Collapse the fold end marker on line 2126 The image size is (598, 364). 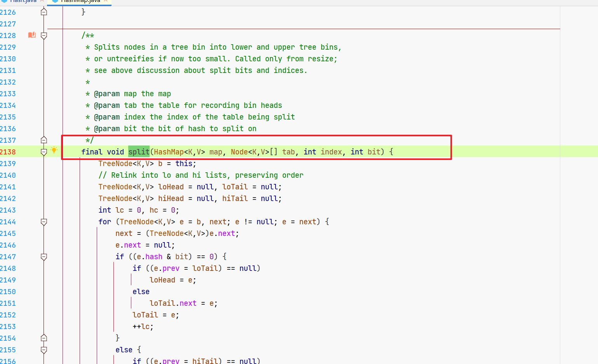tap(44, 12)
